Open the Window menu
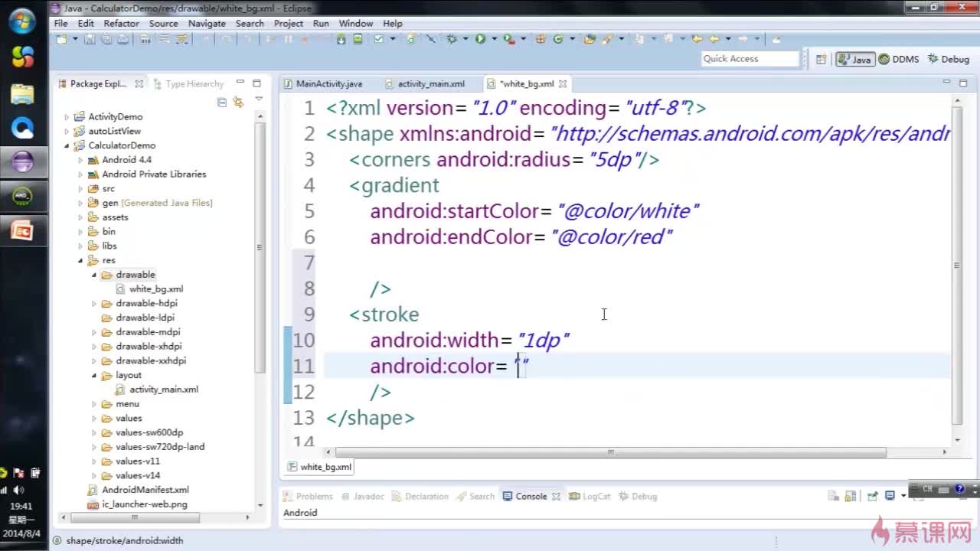The image size is (980, 551). [x=356, y=24]
